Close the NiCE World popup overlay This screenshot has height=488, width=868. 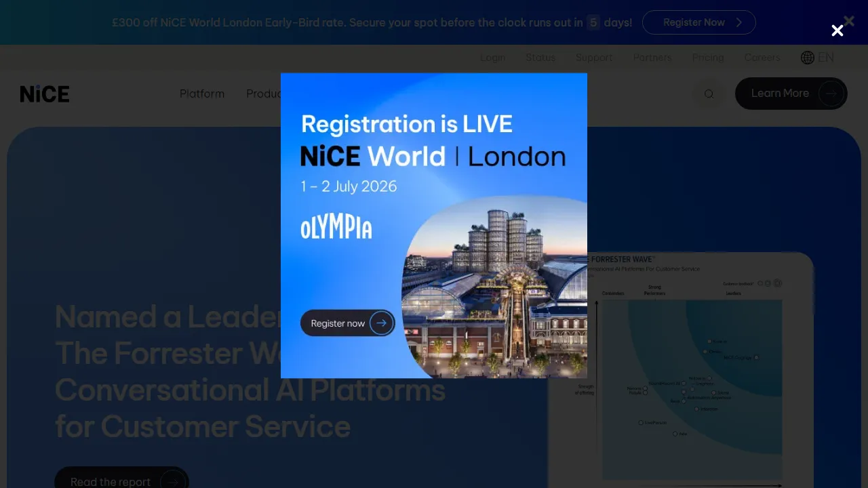point(837,30)
